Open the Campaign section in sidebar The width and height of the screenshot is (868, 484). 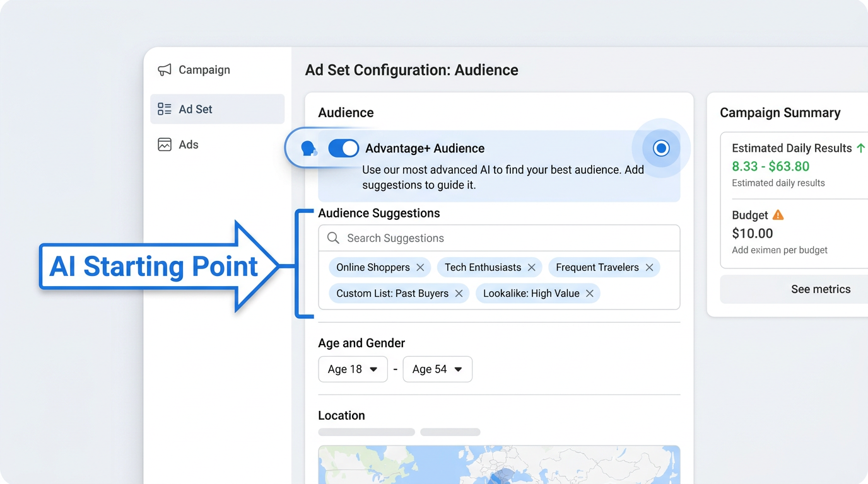(194, 70)
